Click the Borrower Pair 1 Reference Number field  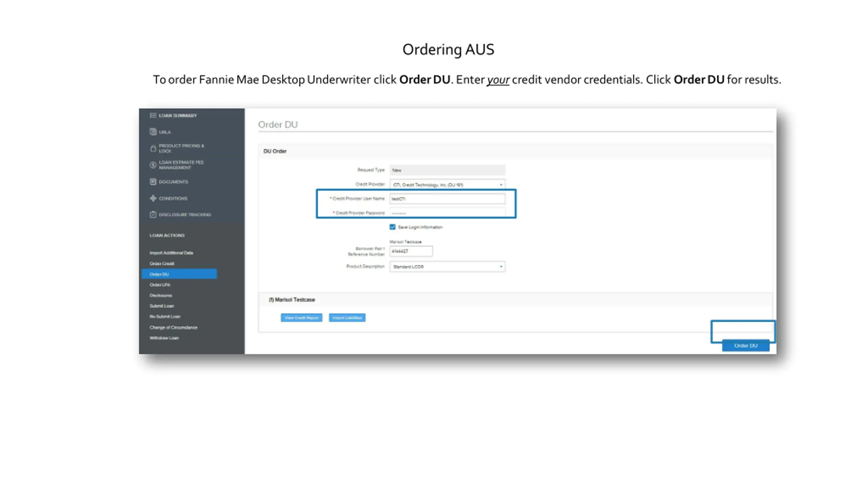411,251
